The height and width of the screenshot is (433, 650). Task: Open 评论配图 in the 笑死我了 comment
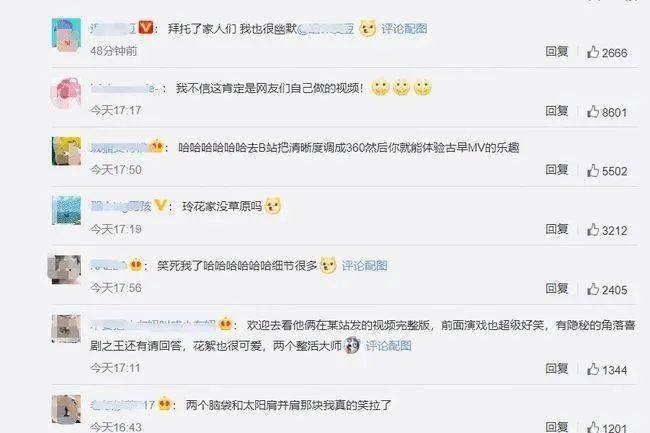tap(364, 266)
